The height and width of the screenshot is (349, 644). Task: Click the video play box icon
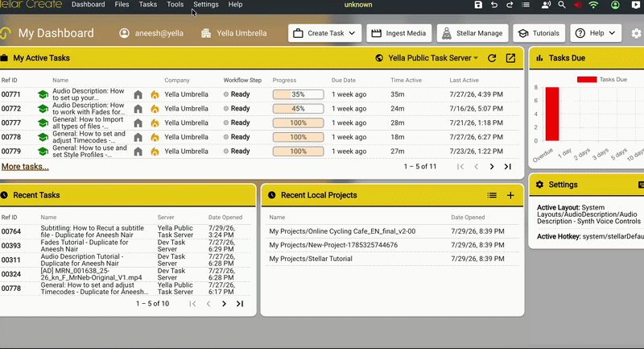point(635,5)
